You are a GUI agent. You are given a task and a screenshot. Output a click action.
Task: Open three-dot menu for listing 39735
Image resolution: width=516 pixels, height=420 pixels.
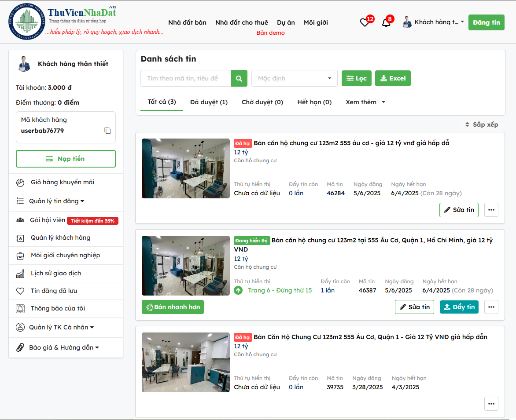point(491,403)
